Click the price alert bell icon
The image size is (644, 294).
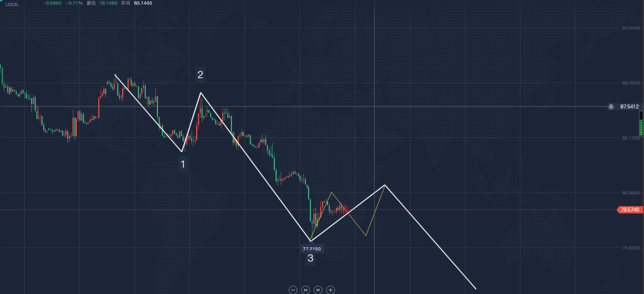click(x=611, y=107)
